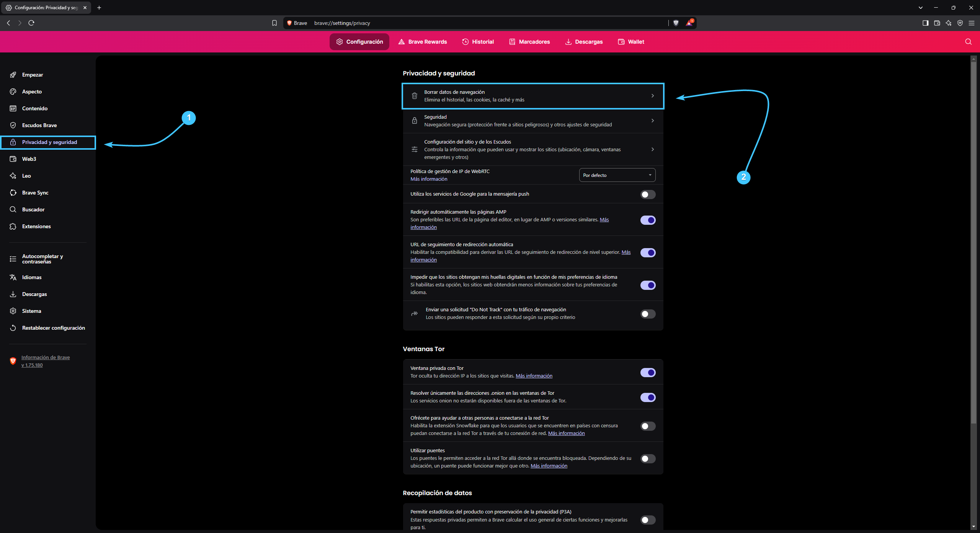
Task: Click the Empezar rocket icon
Action: coord(13,75)
